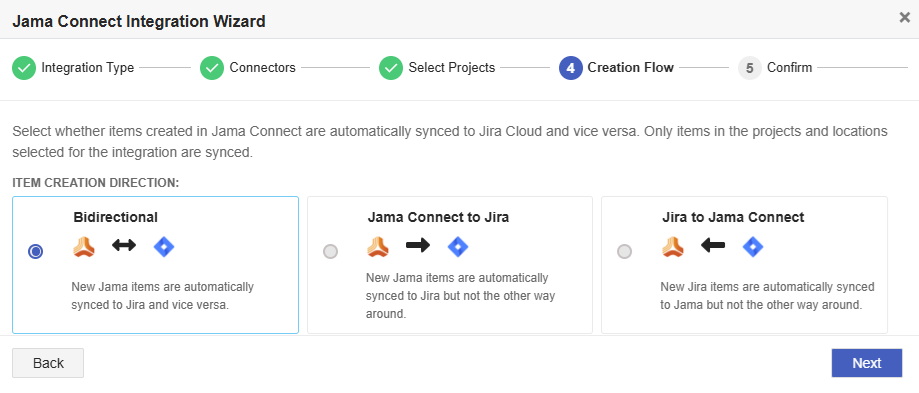Click the Jama Connect to Jira card title
This screenshot has height=393, width=919.
coord(438,217)
